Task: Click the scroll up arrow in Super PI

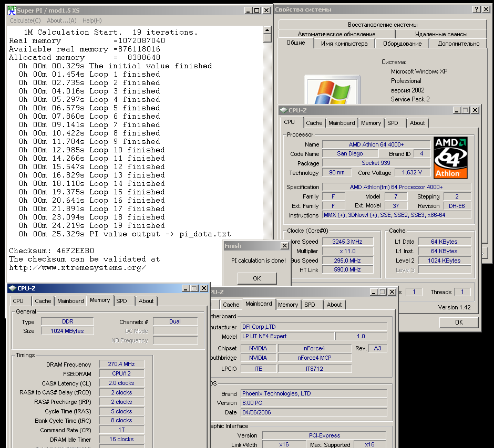Action: (267, 30)
